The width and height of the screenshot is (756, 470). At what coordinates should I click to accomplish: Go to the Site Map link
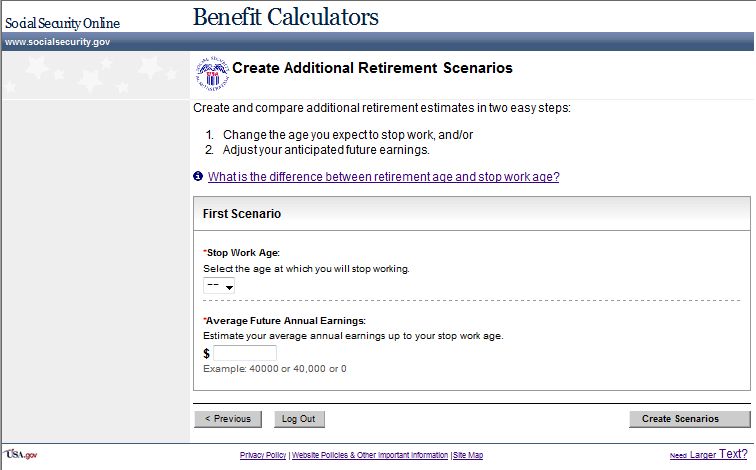coord(468,455)
